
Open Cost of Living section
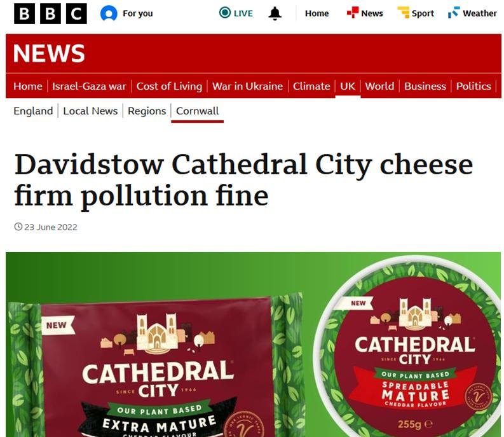[x=169, y=87]
